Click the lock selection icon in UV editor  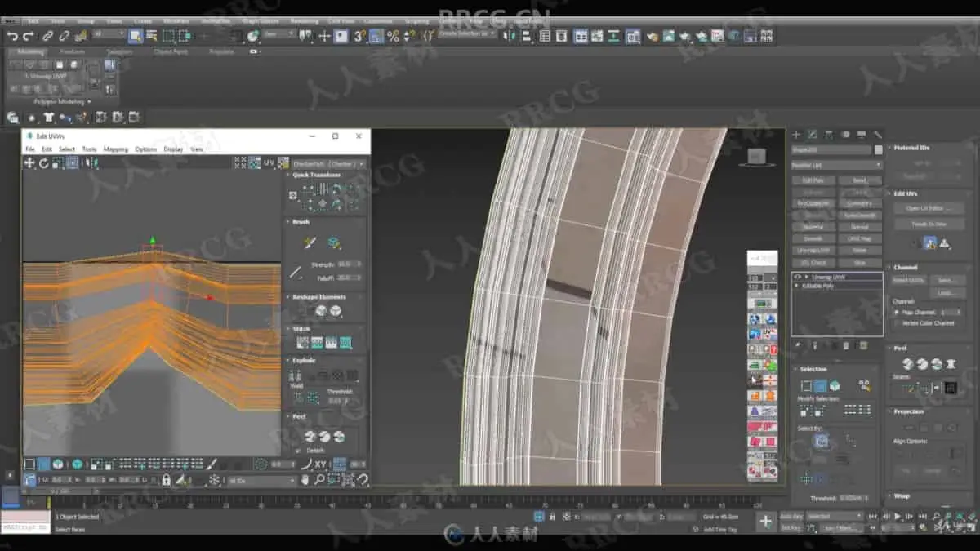[x=166, y=480]
